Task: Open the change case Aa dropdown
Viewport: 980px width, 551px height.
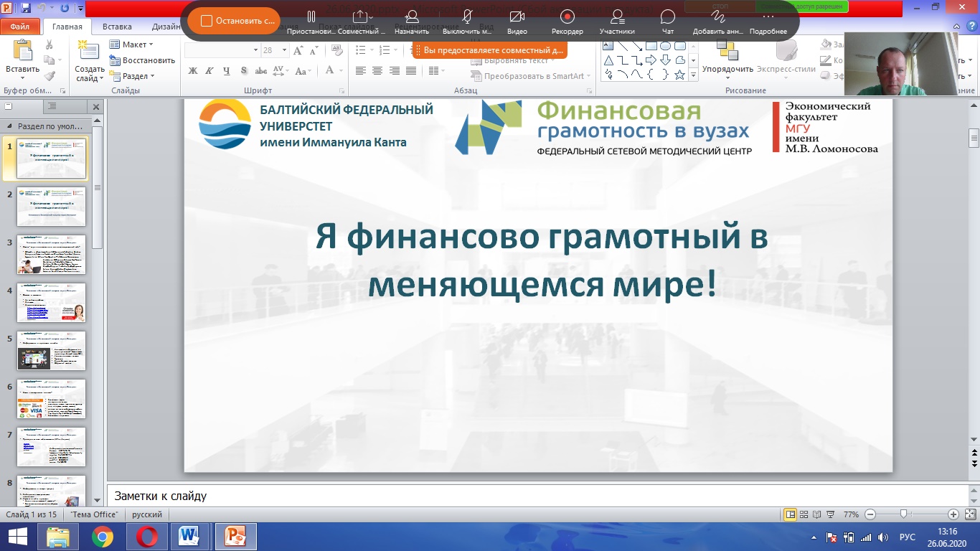Action: [303, 70]
